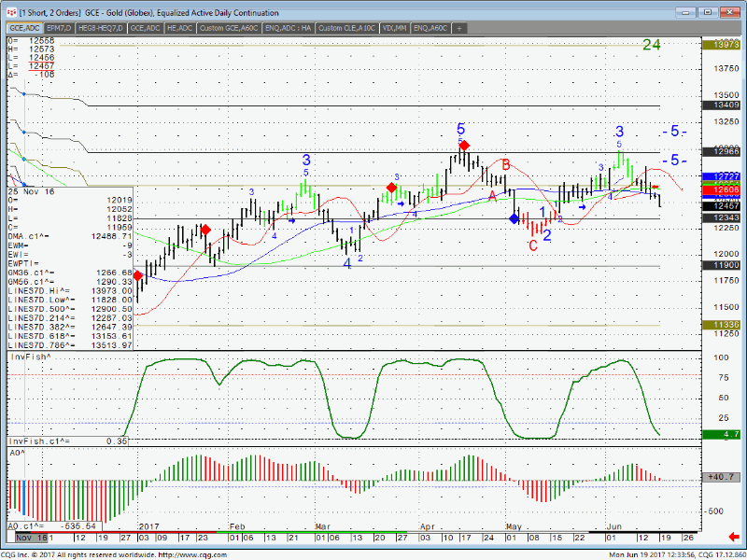Click the red B wave label
Screen dimensions: 747x560
tap(506, 165)
